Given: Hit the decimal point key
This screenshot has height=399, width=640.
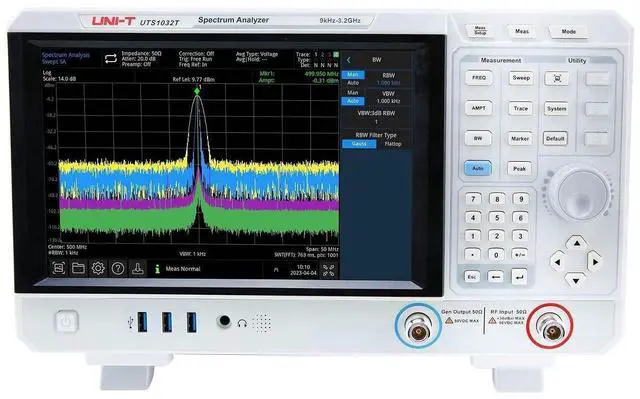Looking at the screenshot, I should pos(472,255).
